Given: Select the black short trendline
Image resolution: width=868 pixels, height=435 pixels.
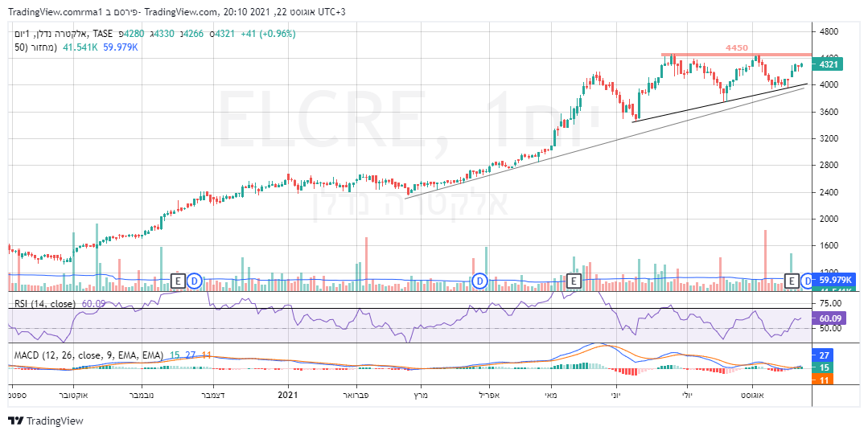Looking at the screenshot, I should [x=720, y=102].
